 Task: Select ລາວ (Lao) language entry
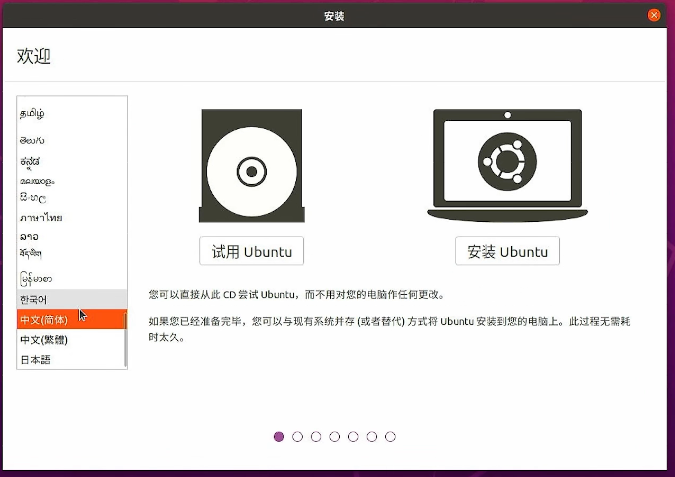[71, 236]
